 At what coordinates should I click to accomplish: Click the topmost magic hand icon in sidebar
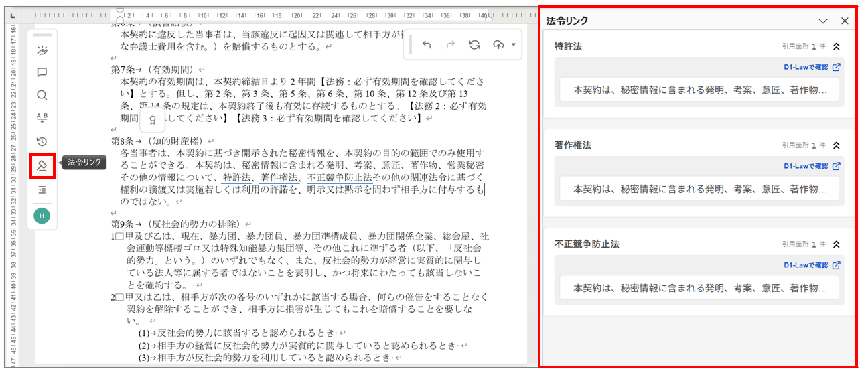42,50
